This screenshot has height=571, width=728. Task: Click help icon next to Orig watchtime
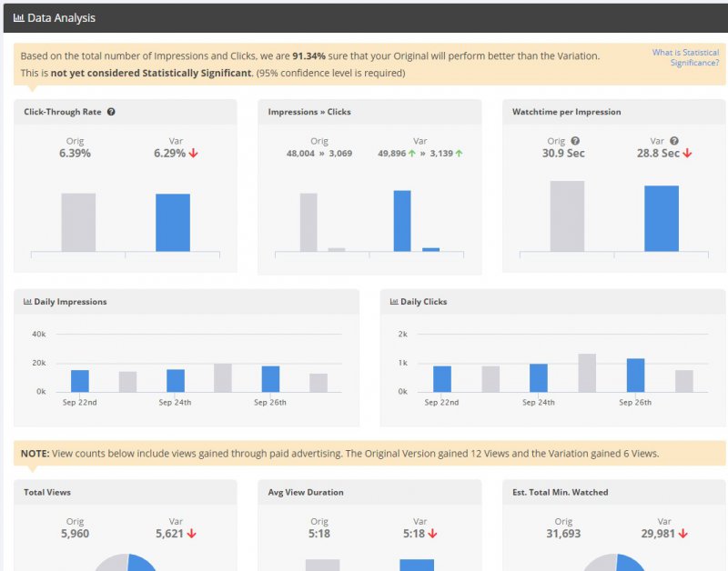tap(574, 141)
